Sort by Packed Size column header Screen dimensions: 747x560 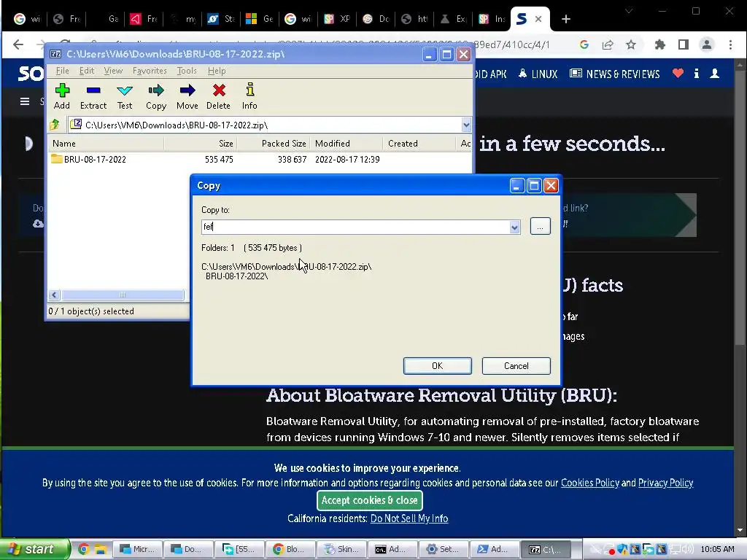click(x=274, y=144)
